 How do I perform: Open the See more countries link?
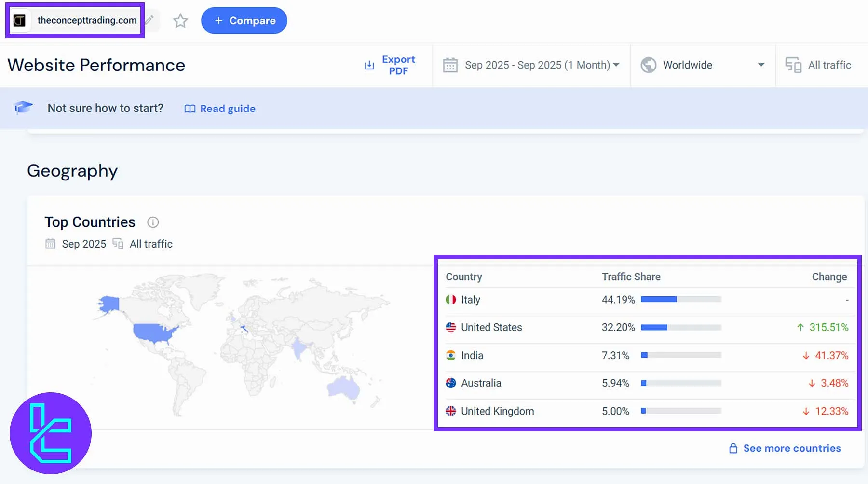(x=791, y=448)
